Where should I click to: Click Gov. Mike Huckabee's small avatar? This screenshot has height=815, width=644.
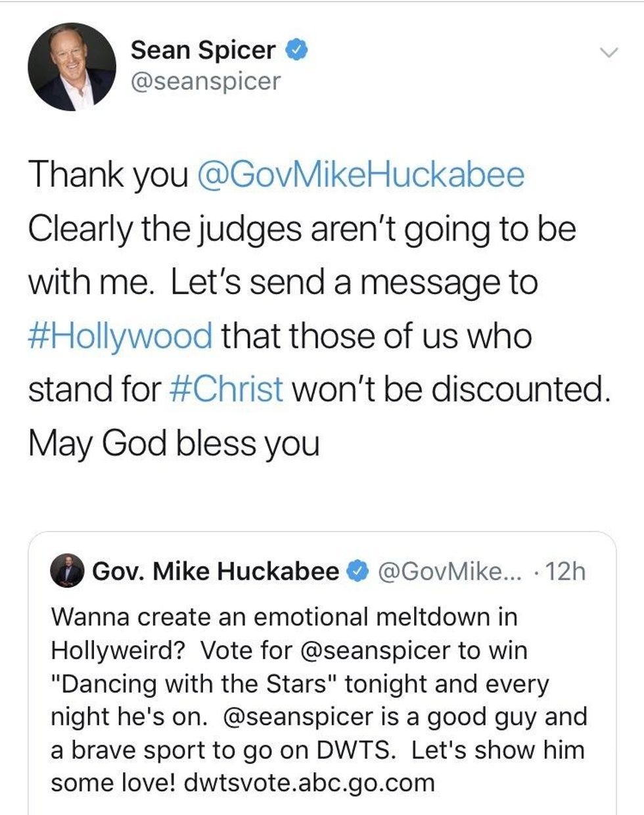pos(67,571)
